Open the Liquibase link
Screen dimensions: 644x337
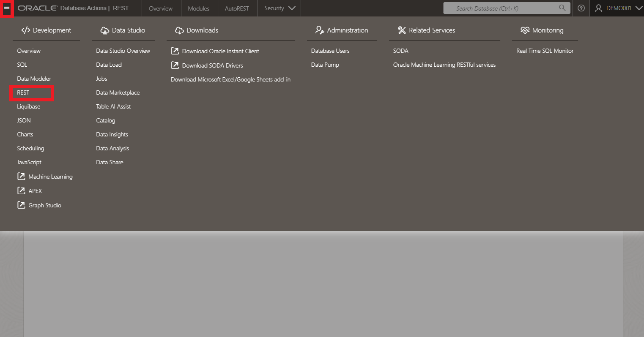[29, 106]
